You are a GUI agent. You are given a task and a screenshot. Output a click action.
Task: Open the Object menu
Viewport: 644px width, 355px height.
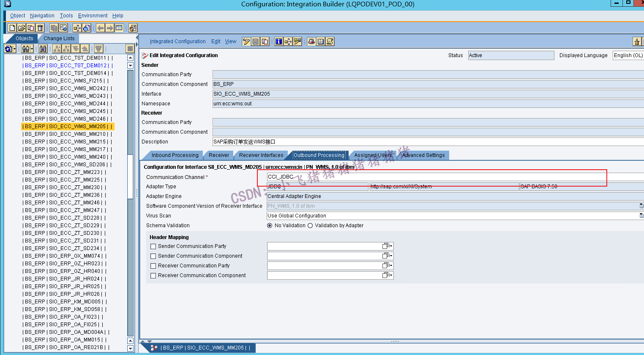point(18,16)
